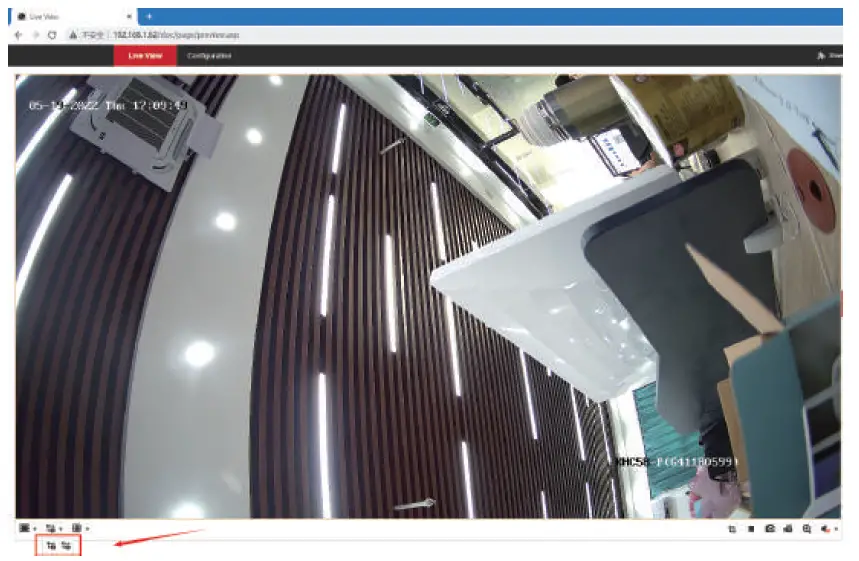The image size is (859, 561).
Task: Toggle the audio speaker icon
Action: [825, 529]
